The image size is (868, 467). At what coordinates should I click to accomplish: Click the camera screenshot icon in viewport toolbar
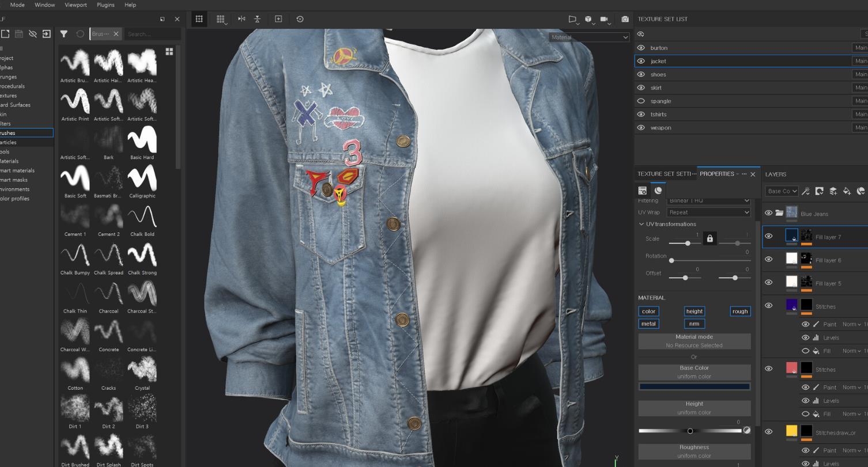625,19
